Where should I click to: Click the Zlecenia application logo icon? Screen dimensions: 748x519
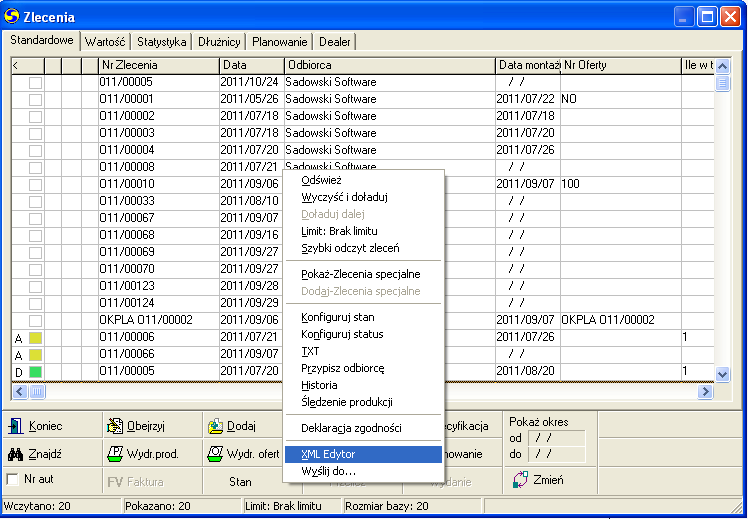[x=11, y=16]
